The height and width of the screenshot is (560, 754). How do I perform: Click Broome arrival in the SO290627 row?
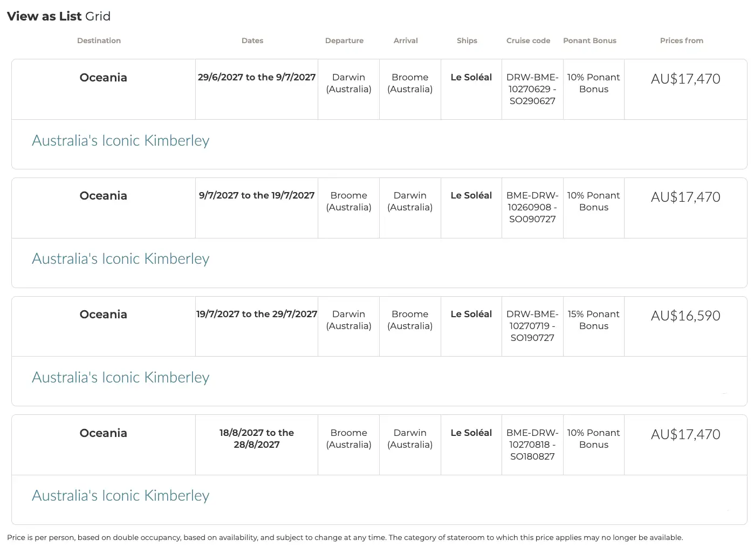410,83
